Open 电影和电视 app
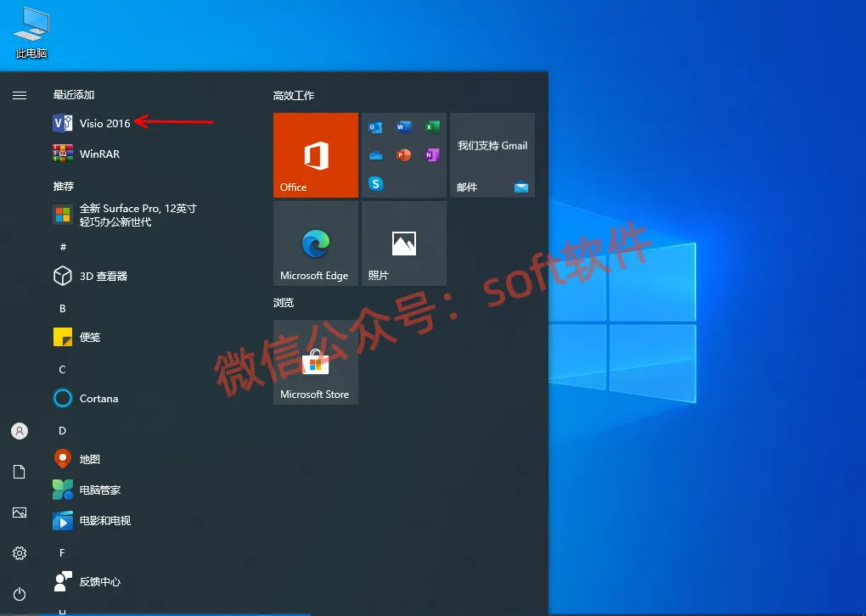Viewport: 866px width, 616px height. point(92,520)
